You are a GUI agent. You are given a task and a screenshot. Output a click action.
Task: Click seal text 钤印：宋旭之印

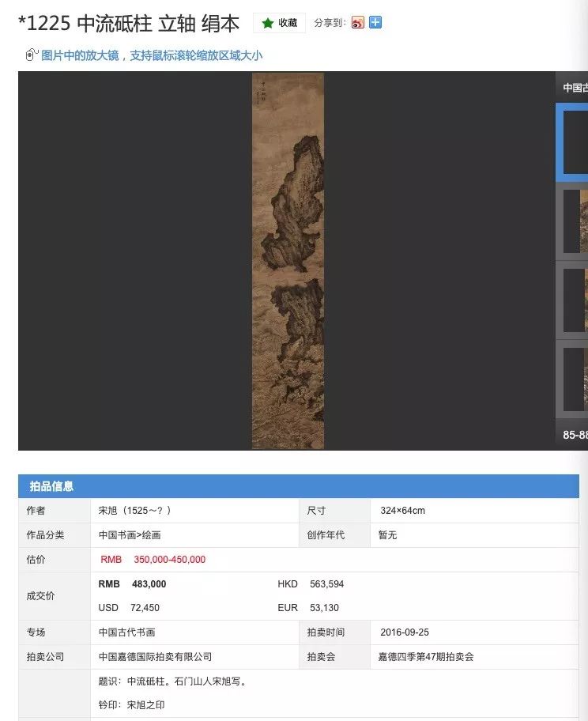click(x=131, y=705)
